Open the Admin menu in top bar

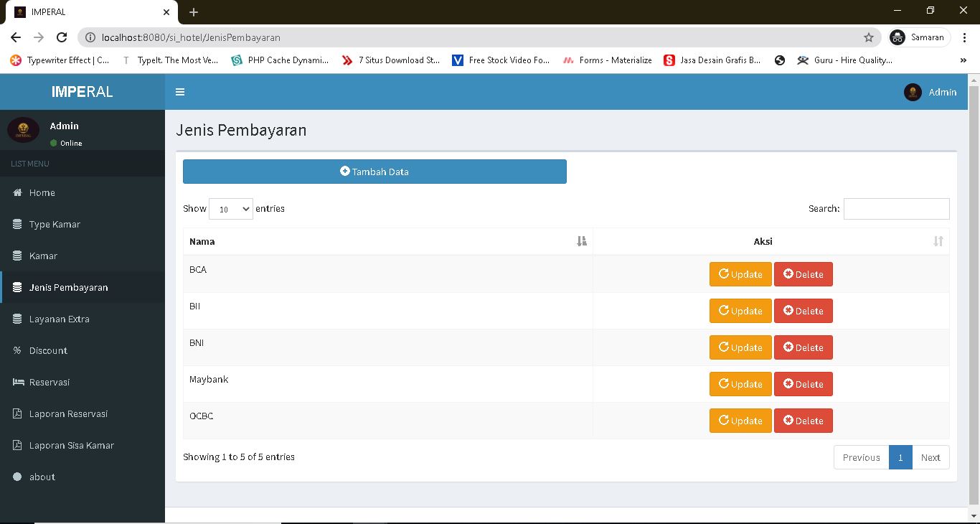pos(930,92)
